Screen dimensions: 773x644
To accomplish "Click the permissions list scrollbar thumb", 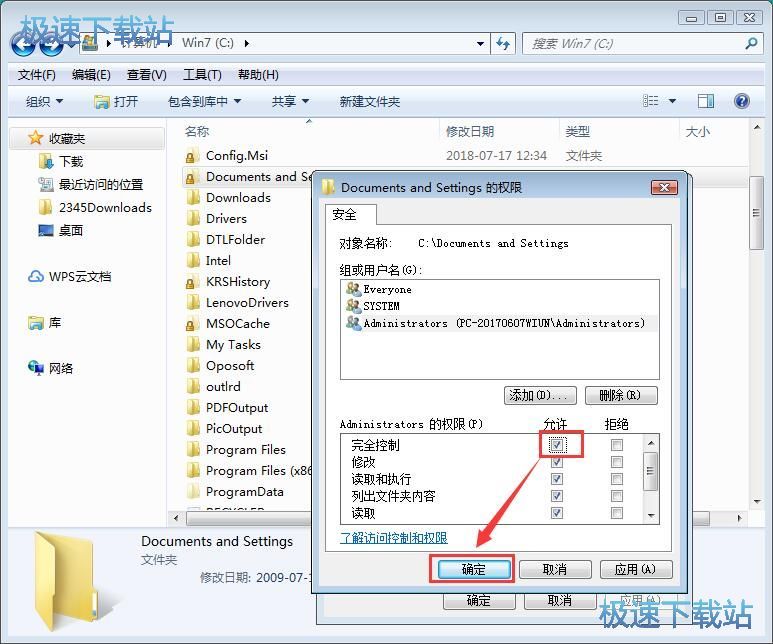I will (650, 470).
